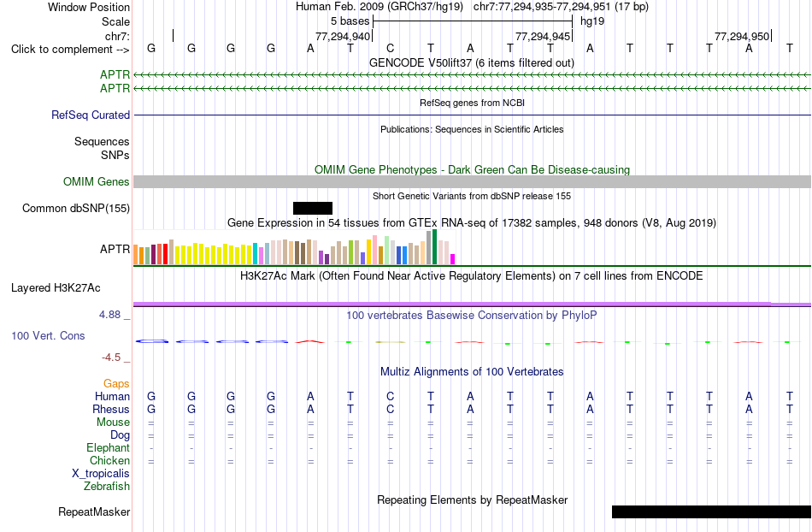Image resolution: width=812 pixels, height=532 pixels.
Task: Select the Scale label at top
Action: [115, 21]
